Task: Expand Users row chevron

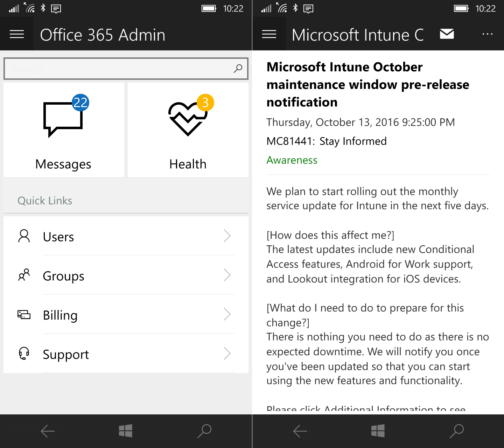Action: point(227,236)
